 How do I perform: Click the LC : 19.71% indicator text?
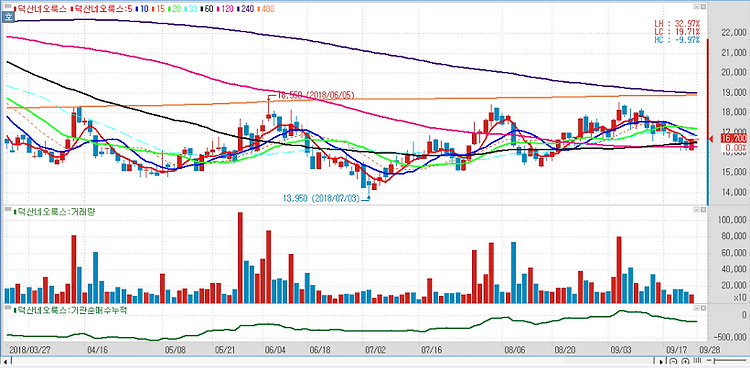677,31
